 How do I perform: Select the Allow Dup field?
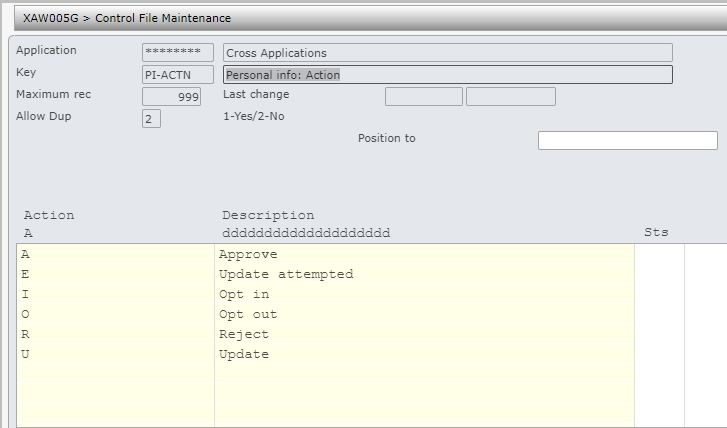151,118
